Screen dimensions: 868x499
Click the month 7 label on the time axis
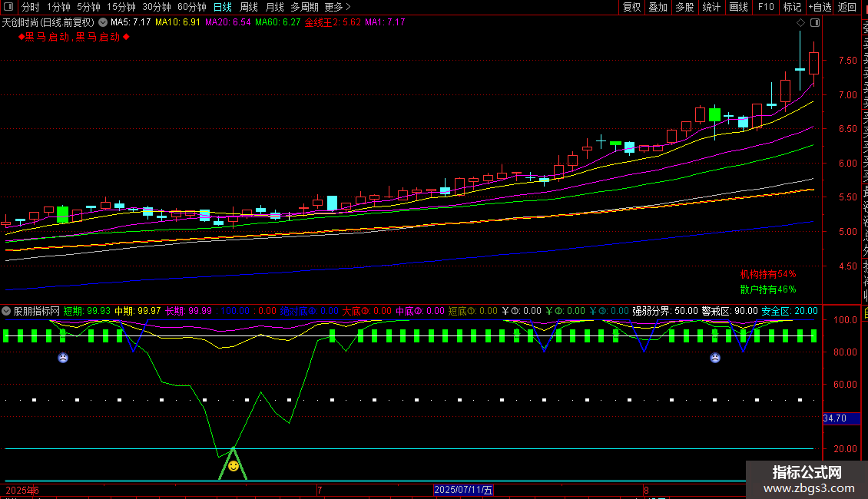320,491
